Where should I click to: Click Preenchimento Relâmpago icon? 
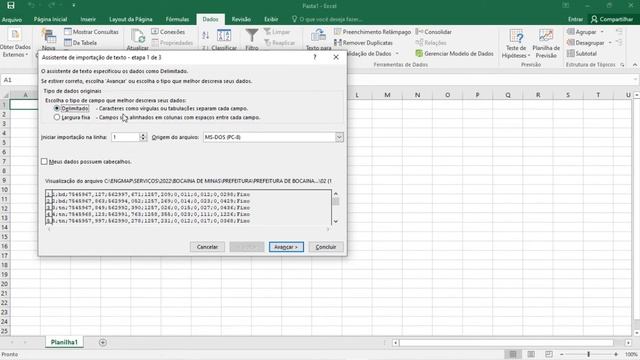pyautogui.click(x=338, y=31)
